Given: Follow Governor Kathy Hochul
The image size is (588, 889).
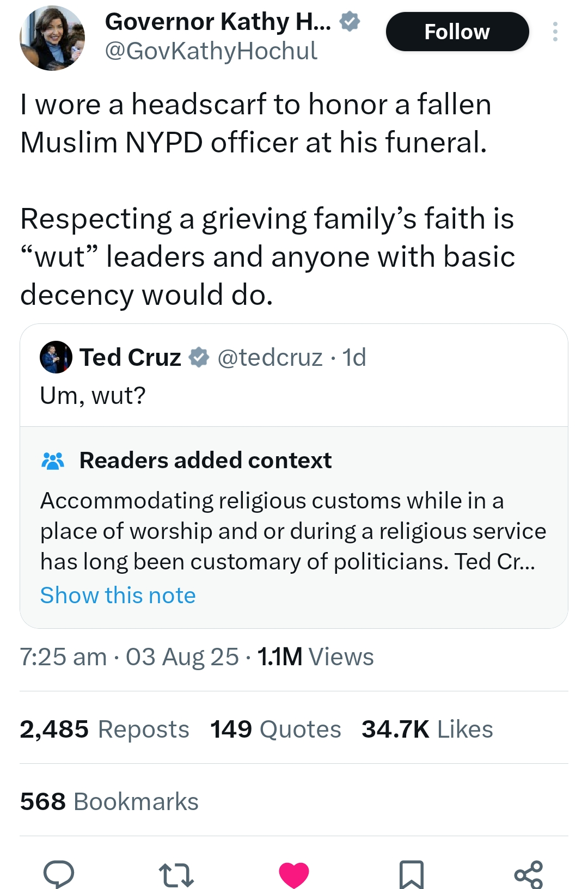Looking at the screenshot, I should tap(457, 32).
